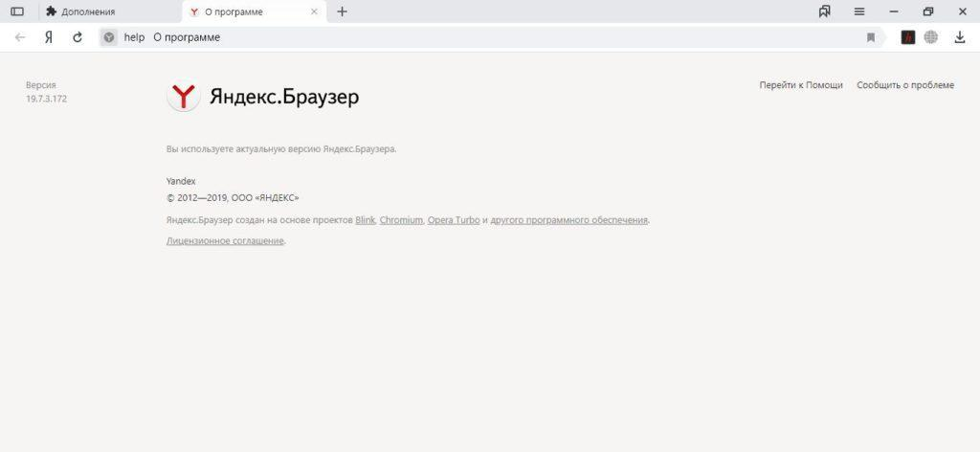Viewport: 980px width, 452px height.
Task: Open a new tab with plus button
Action: pyautogui.click(x=342, y=11)
